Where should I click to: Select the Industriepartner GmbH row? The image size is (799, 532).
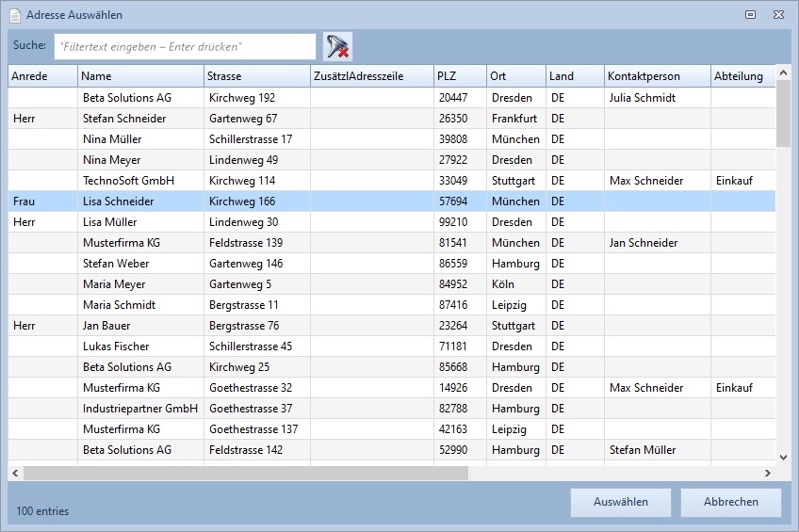point(139,409)
